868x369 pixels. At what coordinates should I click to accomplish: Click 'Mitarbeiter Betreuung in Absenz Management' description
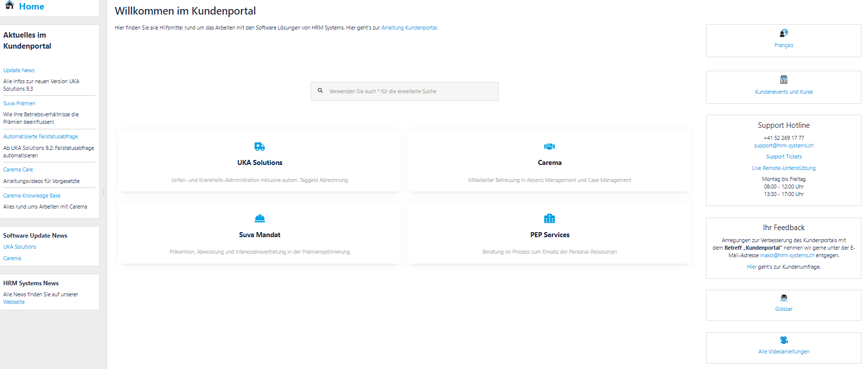550,180
